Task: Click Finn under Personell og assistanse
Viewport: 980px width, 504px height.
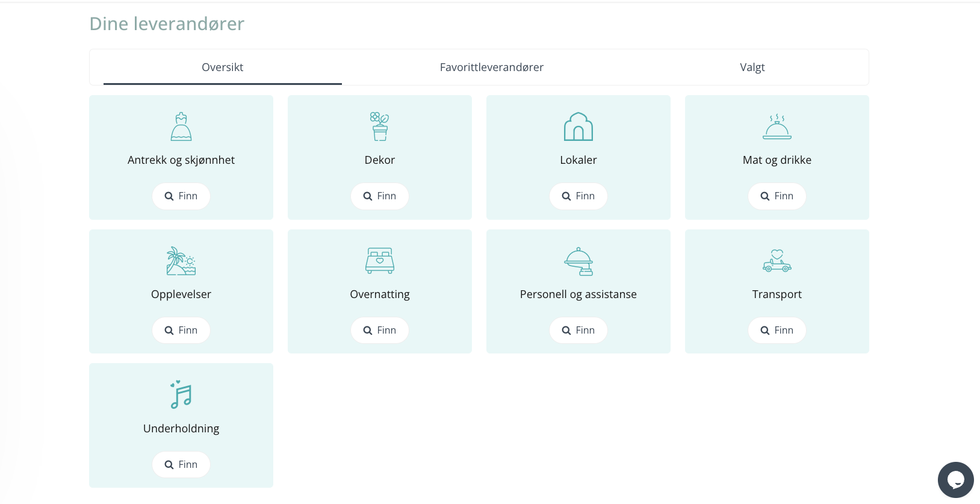Action: pos(578,331)
